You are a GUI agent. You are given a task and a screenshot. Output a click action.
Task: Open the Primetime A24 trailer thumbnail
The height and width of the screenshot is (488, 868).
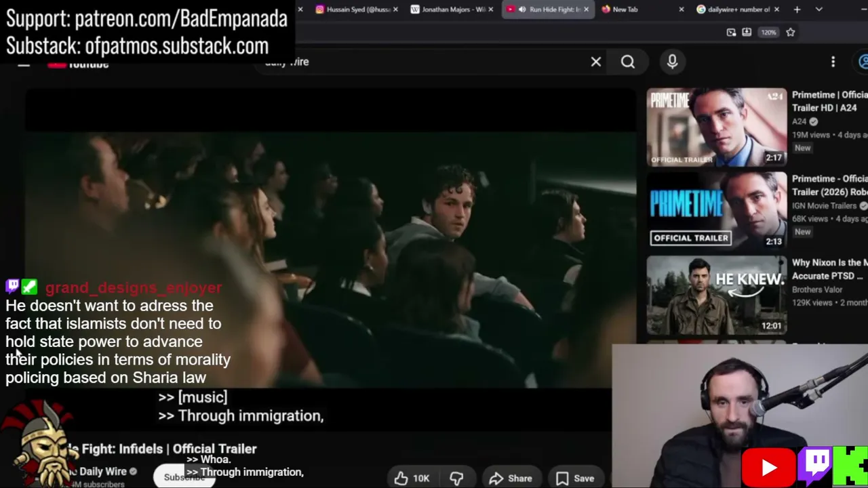(x=717, y=127)
